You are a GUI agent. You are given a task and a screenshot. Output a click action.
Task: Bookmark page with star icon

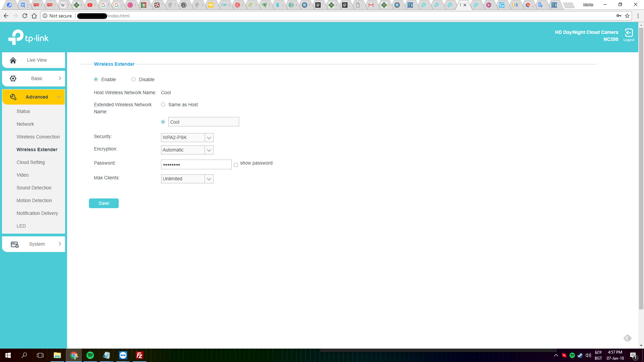pyautogui.click(x=627, y=16)
